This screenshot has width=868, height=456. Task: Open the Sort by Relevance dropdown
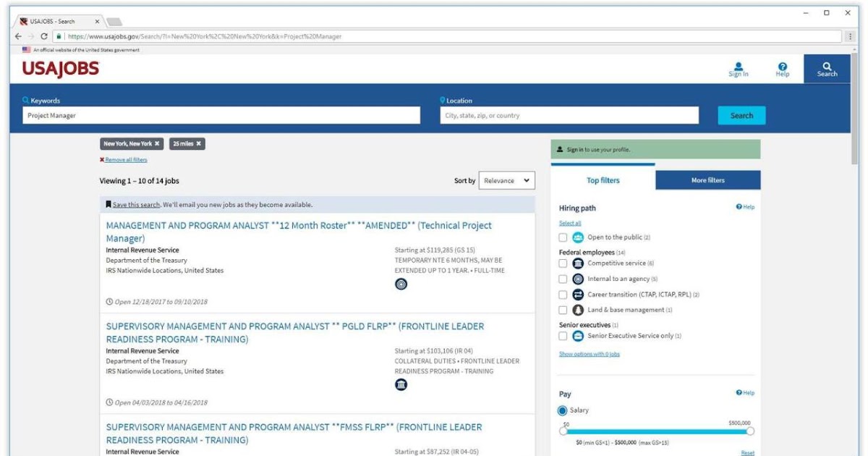pos(507,181)
